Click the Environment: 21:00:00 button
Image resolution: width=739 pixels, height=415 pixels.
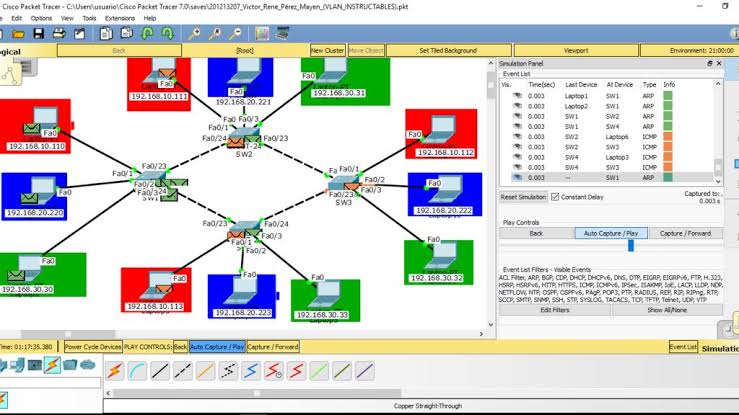(x=689, y=50)
